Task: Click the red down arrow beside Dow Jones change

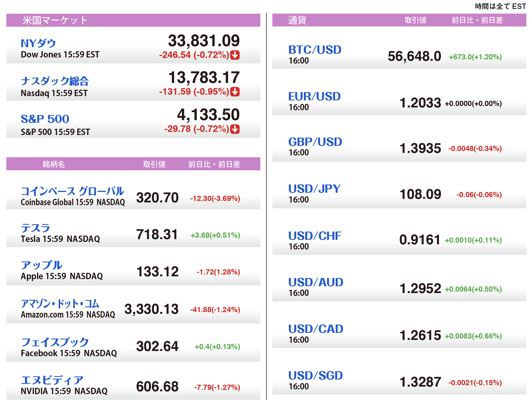Action: tap(235, 55)
